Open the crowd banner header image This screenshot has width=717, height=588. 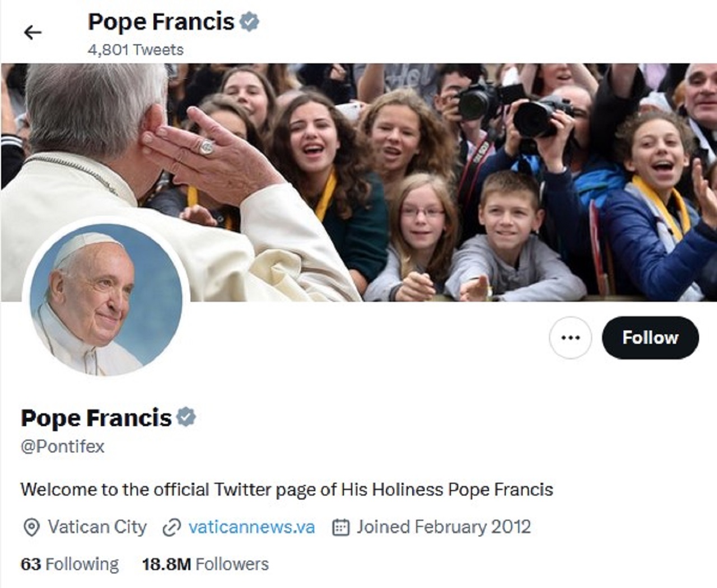click(x=448, y=168)
